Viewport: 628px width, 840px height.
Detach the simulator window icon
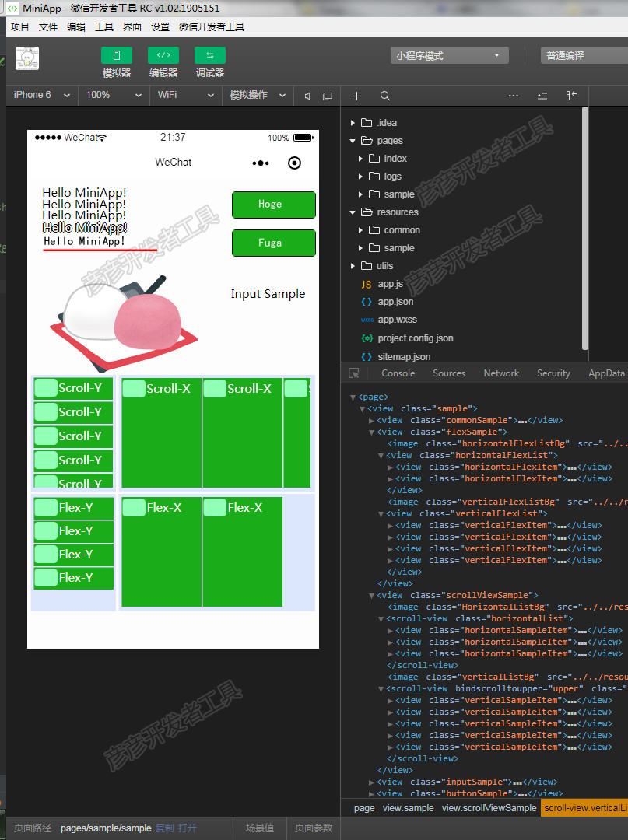328,96
